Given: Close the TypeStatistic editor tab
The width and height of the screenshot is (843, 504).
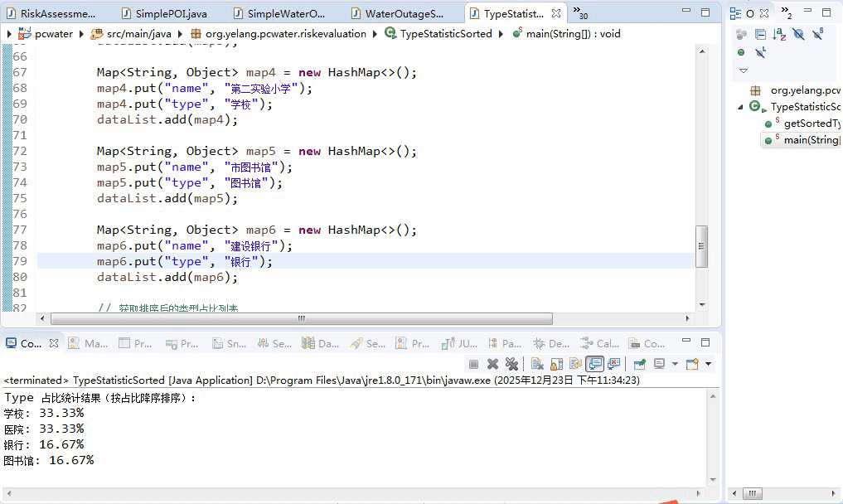Looking at the screenshot, I should (557, 13).
